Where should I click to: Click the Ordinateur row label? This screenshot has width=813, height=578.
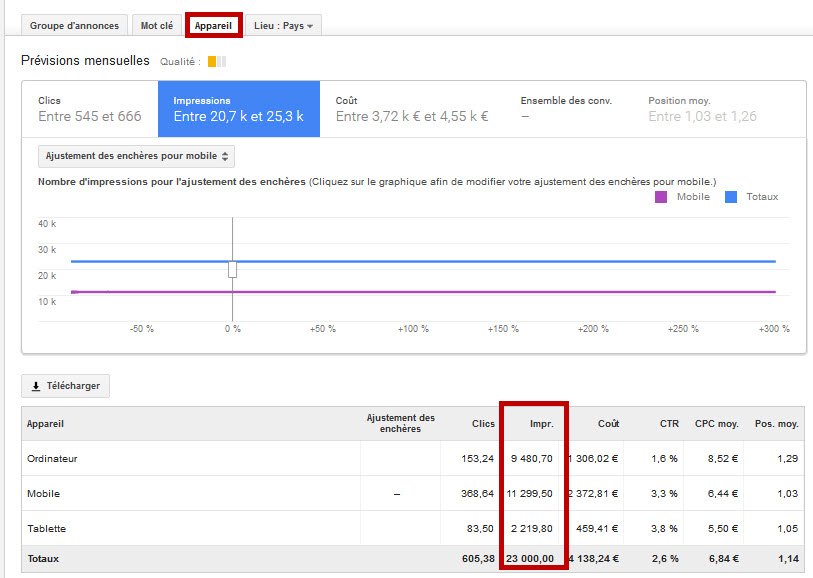tap(52, 458)
